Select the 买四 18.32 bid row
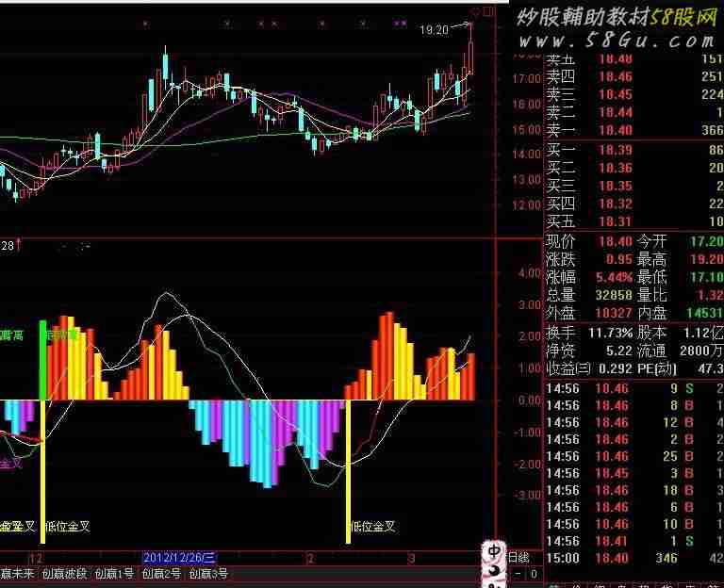The width and height of the screenshot is (724, 588). pyautogui.click(x=634, y=204)
